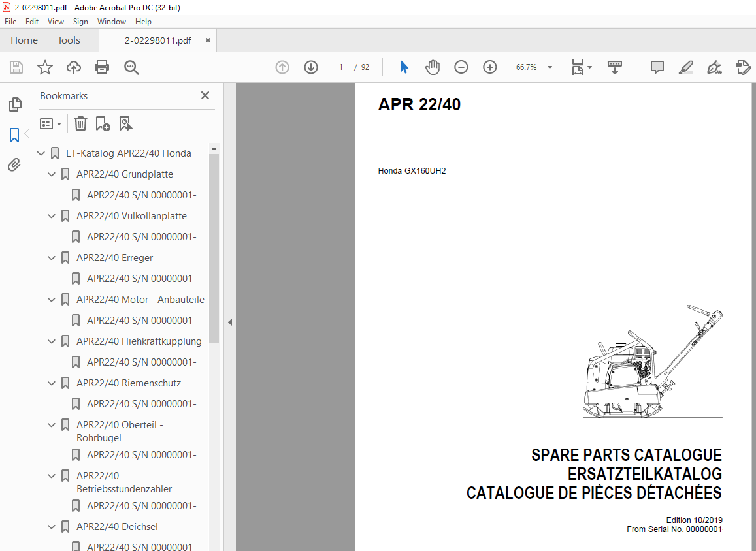This screenshot has width=756, height=551.
Task: Click the Add new bookmark icon
Action: [103, 124]
